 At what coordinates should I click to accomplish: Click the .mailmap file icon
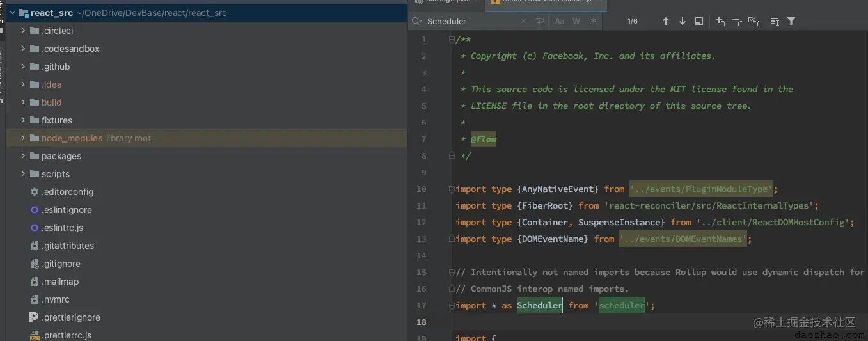click(35, 282)
